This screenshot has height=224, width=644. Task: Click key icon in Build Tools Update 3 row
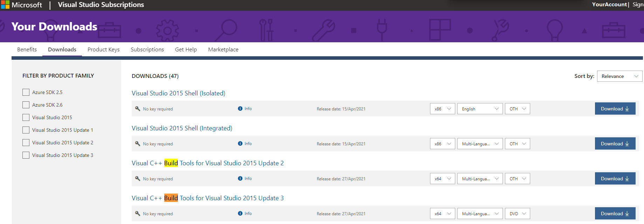[138, 214]
